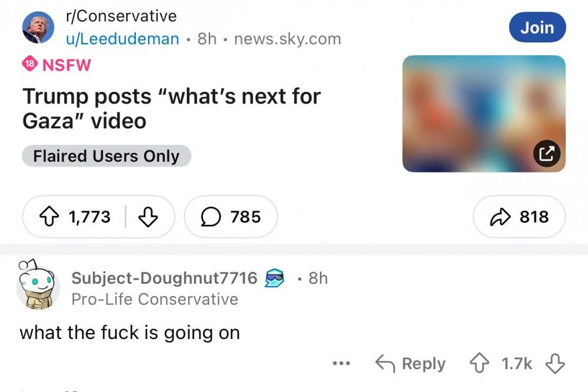Upvote the Subject-Doughnut7716 comment
This screenshot has width=588, height=392.
point(479,364)
